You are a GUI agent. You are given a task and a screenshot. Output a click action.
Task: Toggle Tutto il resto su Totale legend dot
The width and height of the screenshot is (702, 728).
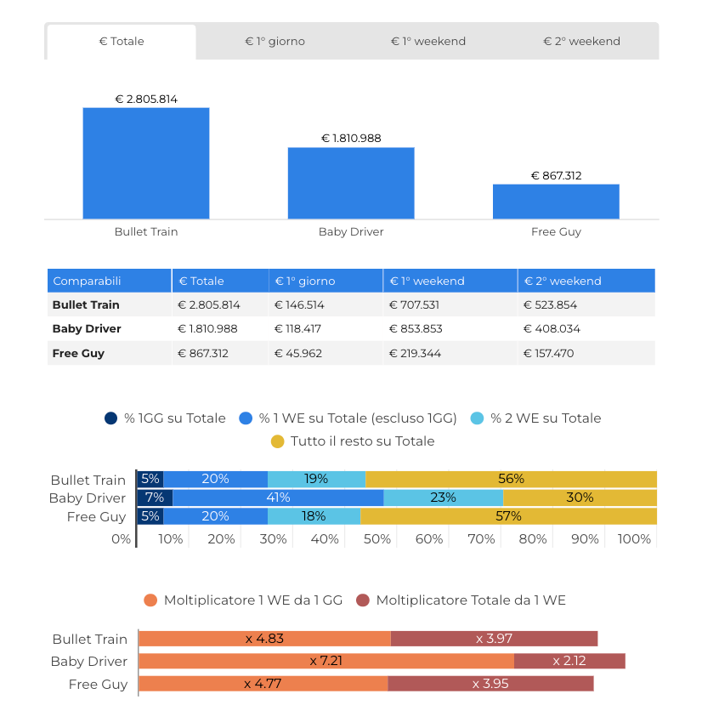click(277, 441)
